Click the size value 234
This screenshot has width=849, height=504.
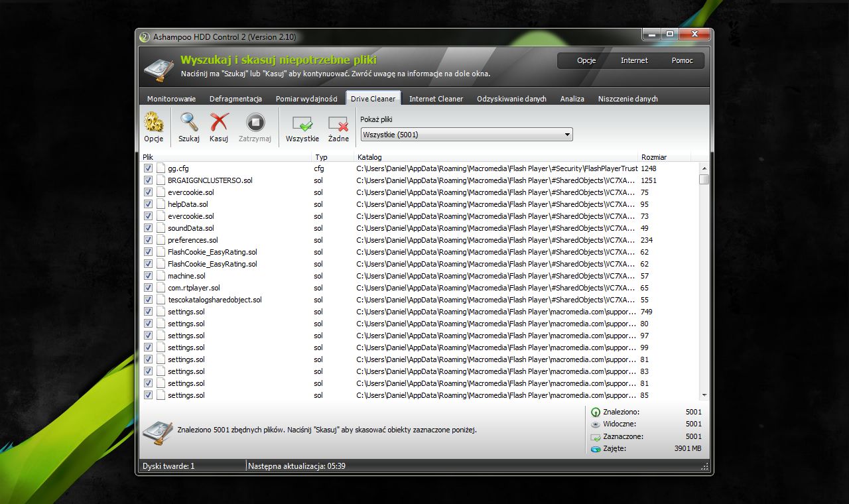647,240
